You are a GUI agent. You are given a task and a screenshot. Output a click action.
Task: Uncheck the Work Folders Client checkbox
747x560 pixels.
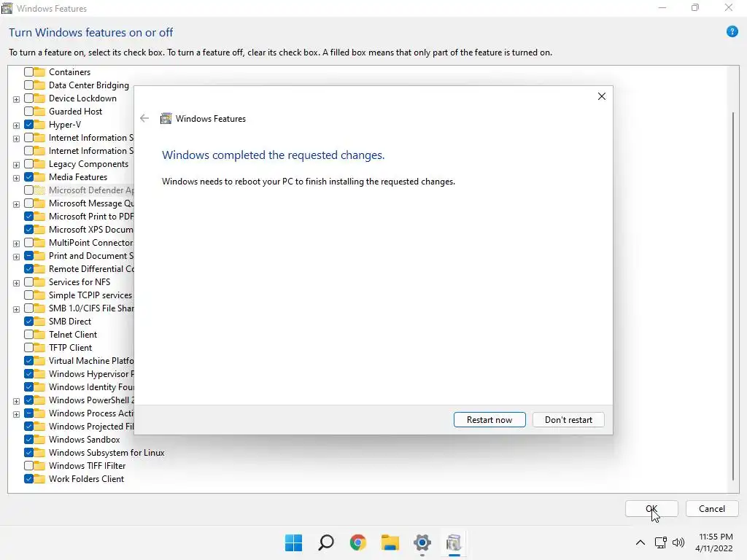click(28, 479)
